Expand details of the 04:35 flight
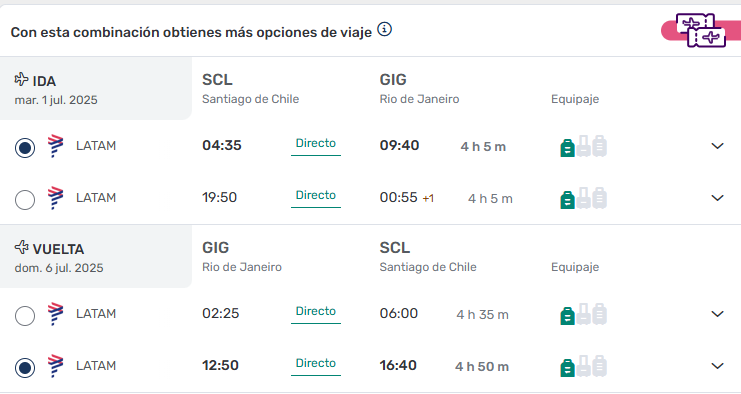This screenshot has width=741, height=394. [x=717, y=146]
